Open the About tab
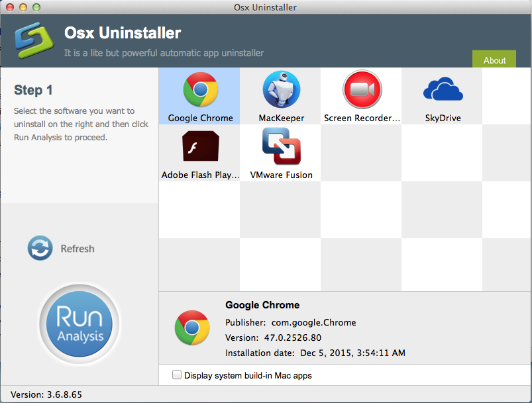The width and height of the screenshot is (532, 403). coord(494,60)
